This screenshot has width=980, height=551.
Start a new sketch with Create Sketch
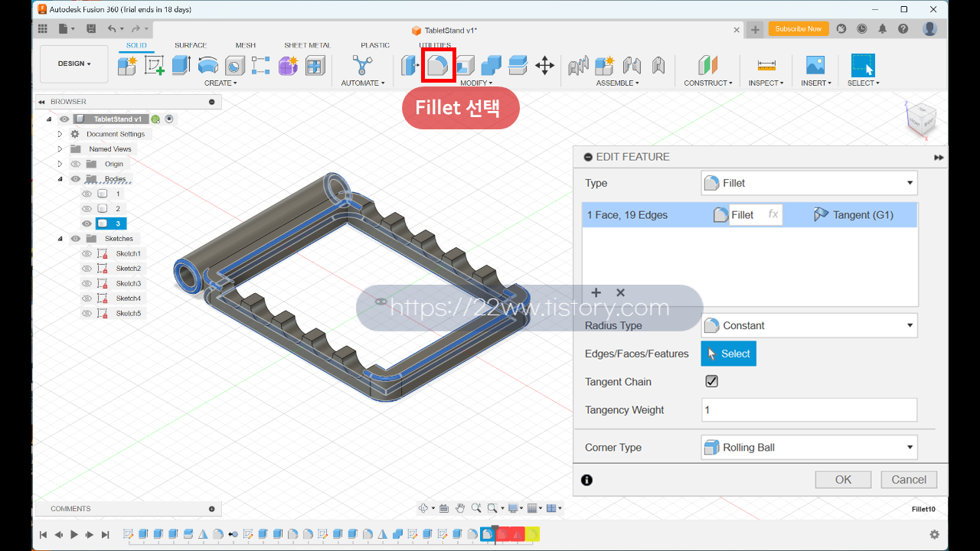tap(154, 65)
